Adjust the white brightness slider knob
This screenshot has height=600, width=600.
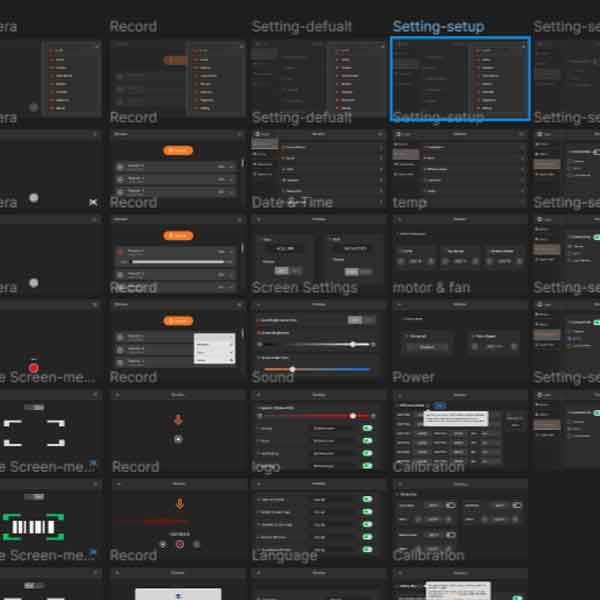click(x=353, y=344)
